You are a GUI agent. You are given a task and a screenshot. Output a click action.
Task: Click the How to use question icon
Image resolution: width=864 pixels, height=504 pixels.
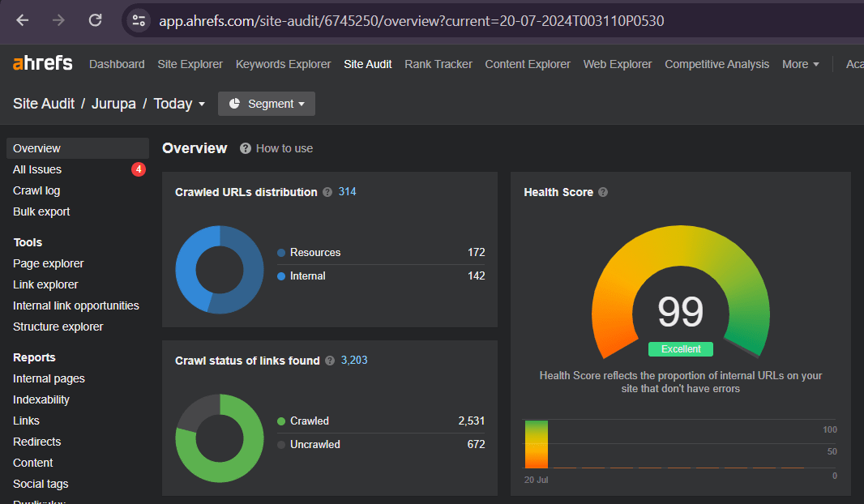[x=245, y=148]
